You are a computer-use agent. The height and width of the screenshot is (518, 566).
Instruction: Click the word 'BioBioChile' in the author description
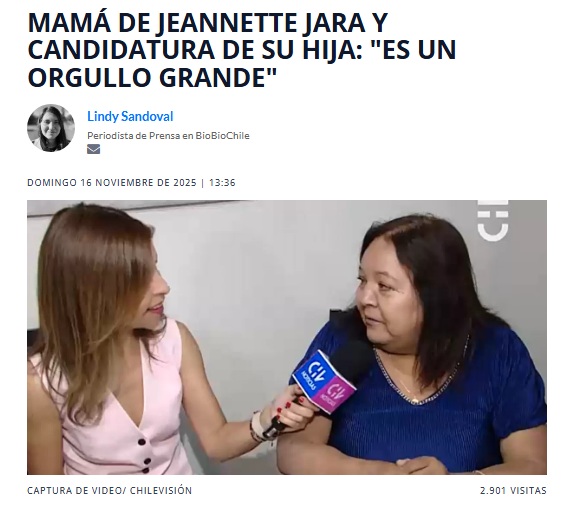point(222,136)
